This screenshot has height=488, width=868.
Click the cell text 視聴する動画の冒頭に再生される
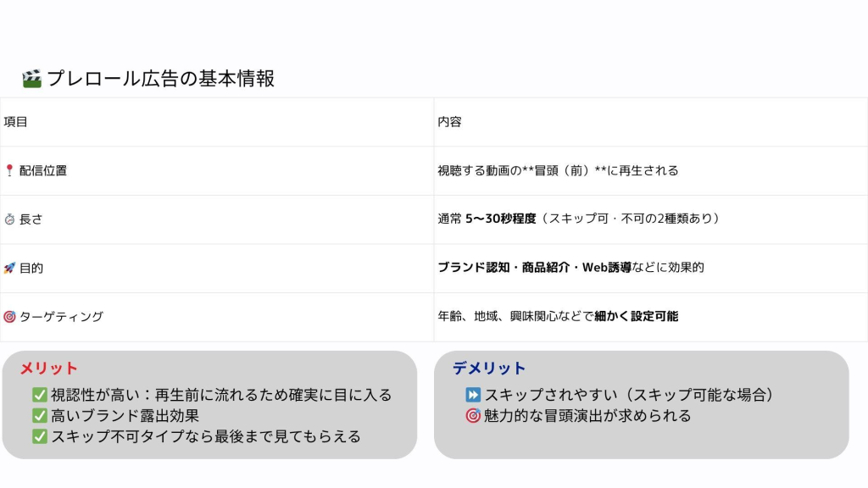pos(558,170)
